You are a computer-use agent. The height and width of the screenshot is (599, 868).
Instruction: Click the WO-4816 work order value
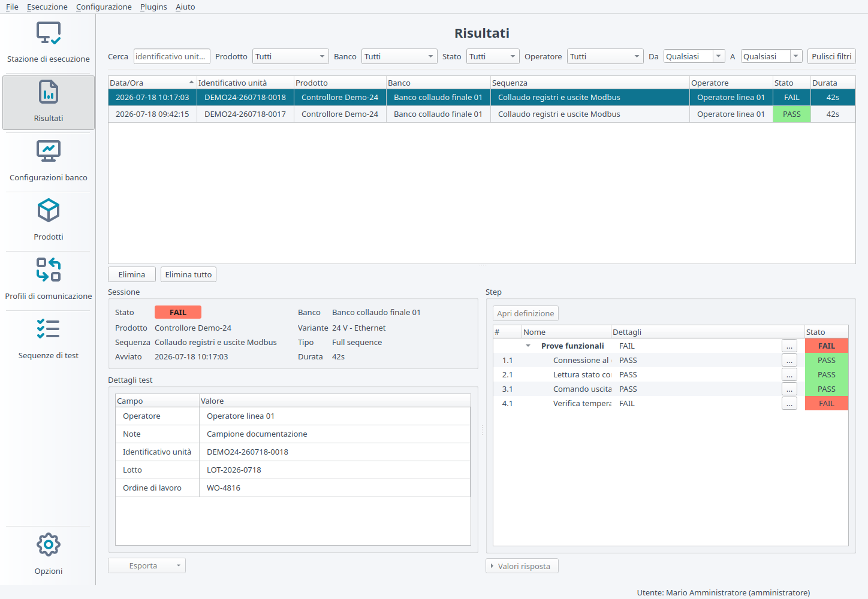click(x=224, y=488)
